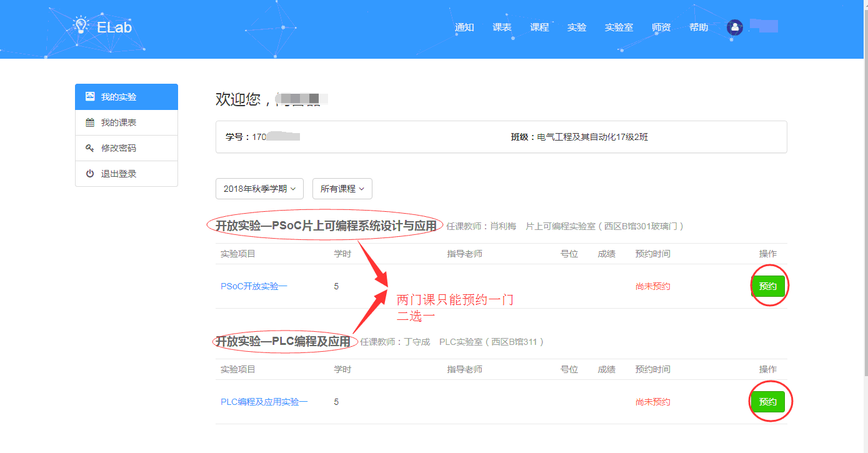Open the 2018年秋季学期 semester dropdown
This screenshot has height=453, width=868.
coord(259,188)
